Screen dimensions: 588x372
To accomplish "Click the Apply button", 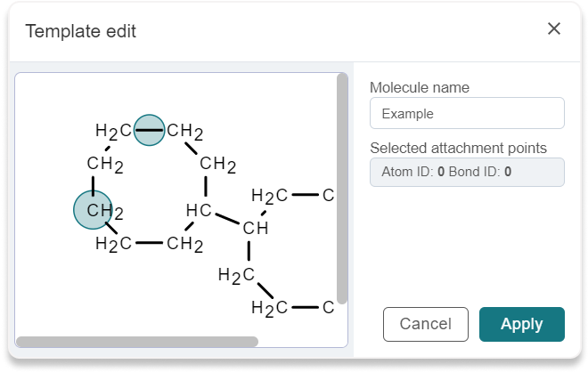I will (x=521, y=324).
